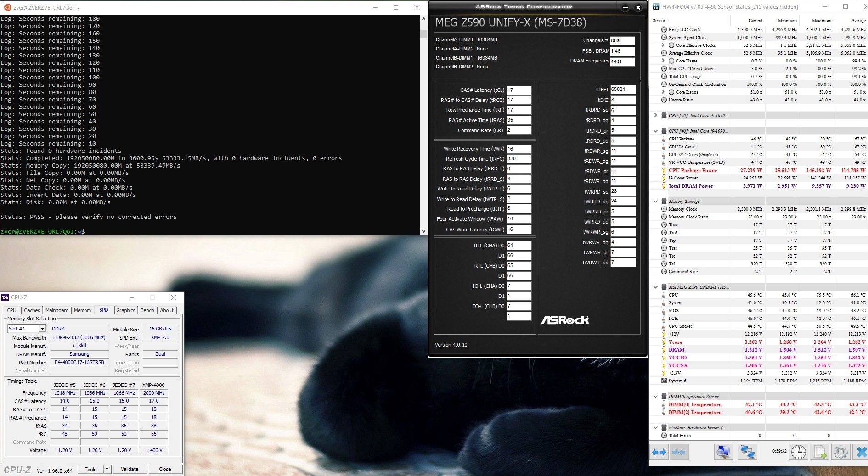Click the Total DRAM Power lightning icon
868x476 pixels.
point(664,186)
